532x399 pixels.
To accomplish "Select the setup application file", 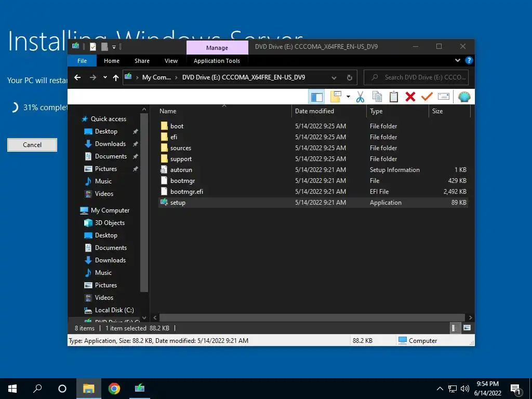I will coord(313,202).
